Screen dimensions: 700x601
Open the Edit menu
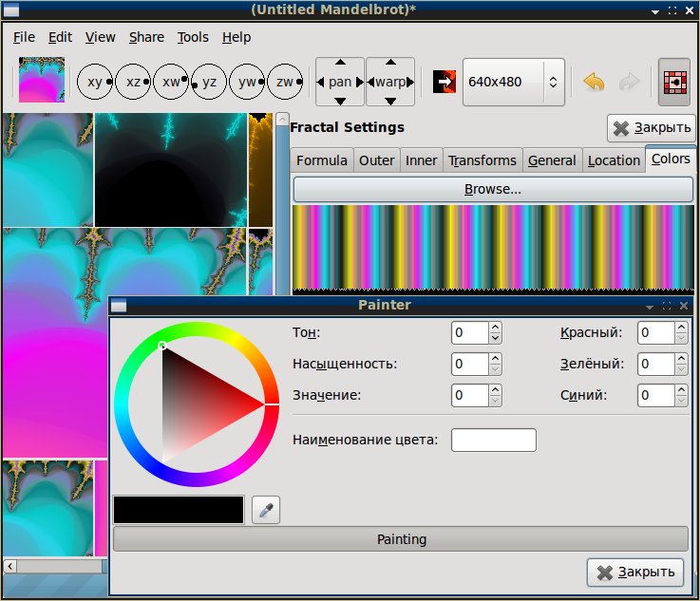pyautogui.click(x=60, y=37)
